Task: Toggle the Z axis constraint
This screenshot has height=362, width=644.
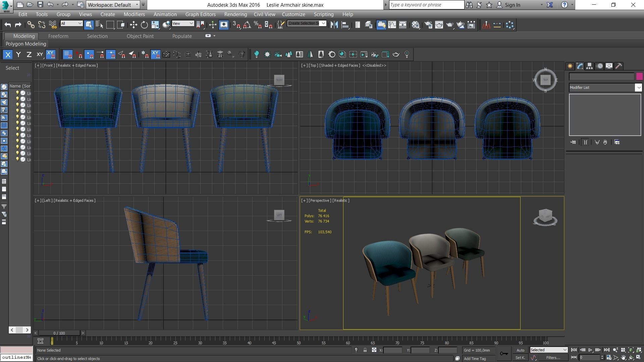Action: pos(29,54)
